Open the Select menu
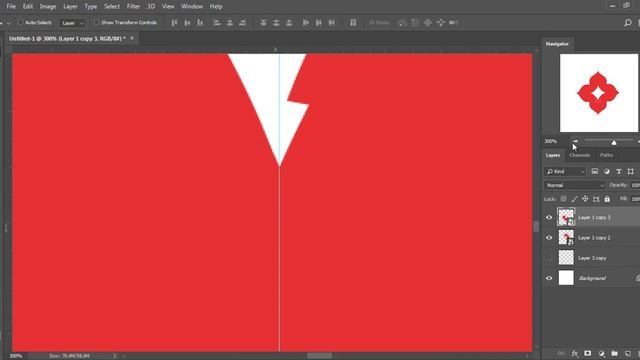This screenshot has height=360, width=640. tap(112, 7)
